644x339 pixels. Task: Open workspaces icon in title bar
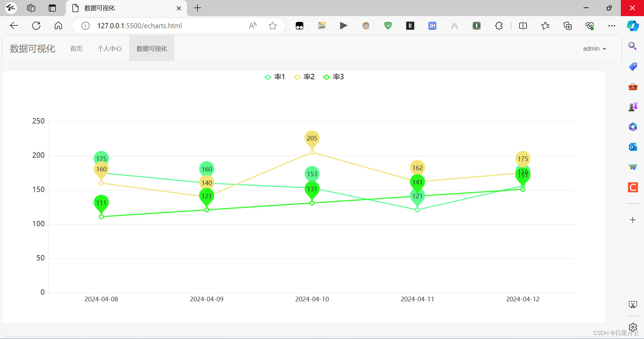click(31, 8)
